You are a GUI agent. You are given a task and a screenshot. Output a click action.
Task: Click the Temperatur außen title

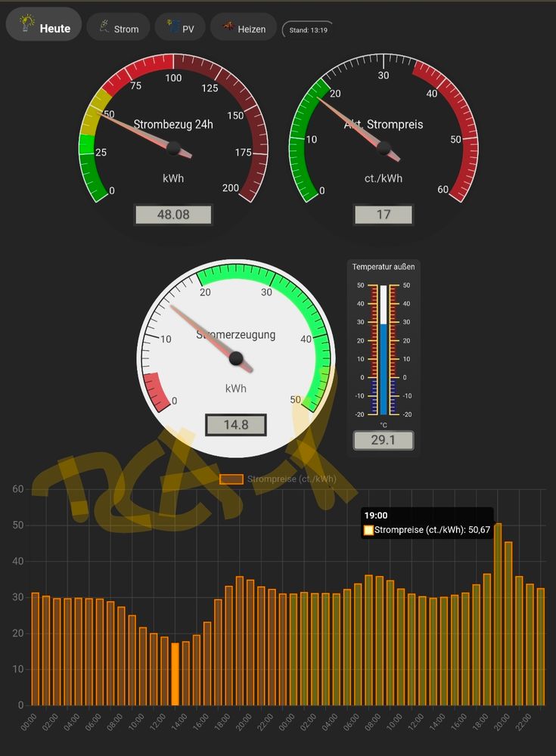pos(384,267)
